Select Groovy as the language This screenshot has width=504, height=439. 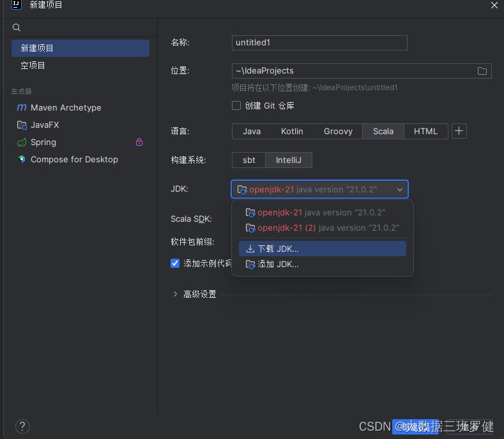point(338,131)
